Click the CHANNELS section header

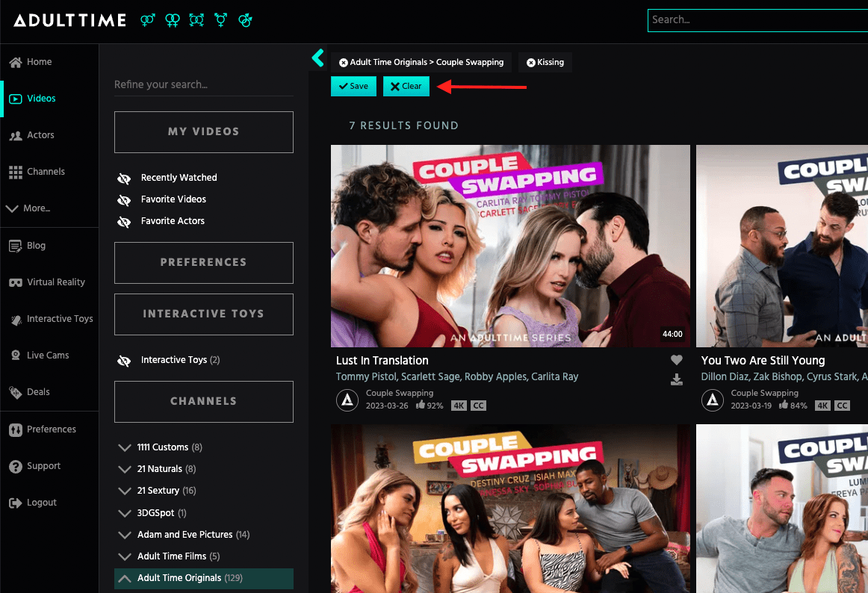(x=204, y=402)
